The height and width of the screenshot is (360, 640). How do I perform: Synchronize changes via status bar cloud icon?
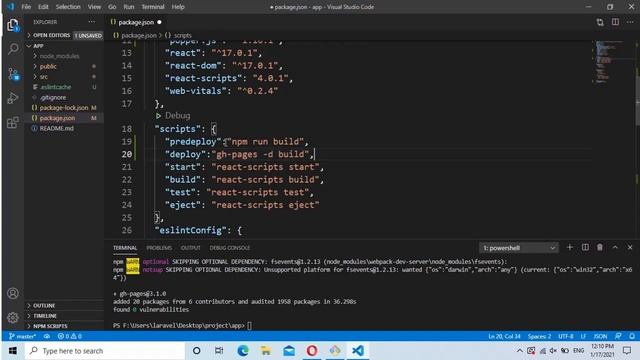47,336
